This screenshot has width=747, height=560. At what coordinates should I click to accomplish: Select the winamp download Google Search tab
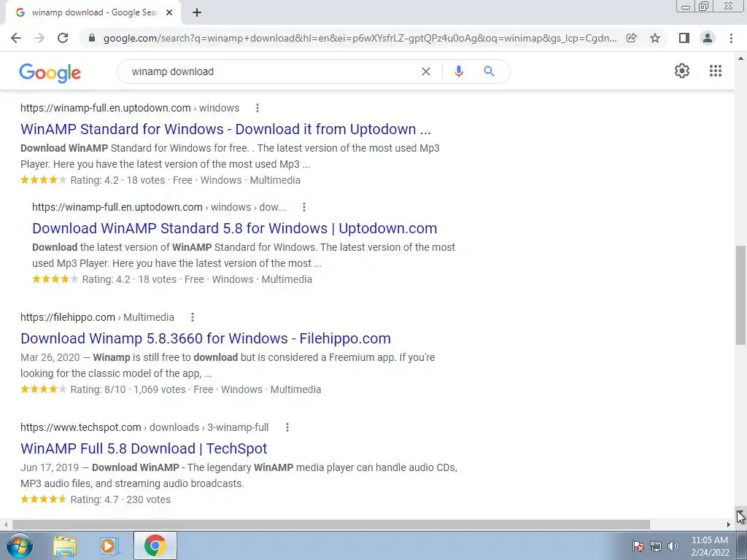(x=93, y=12)
